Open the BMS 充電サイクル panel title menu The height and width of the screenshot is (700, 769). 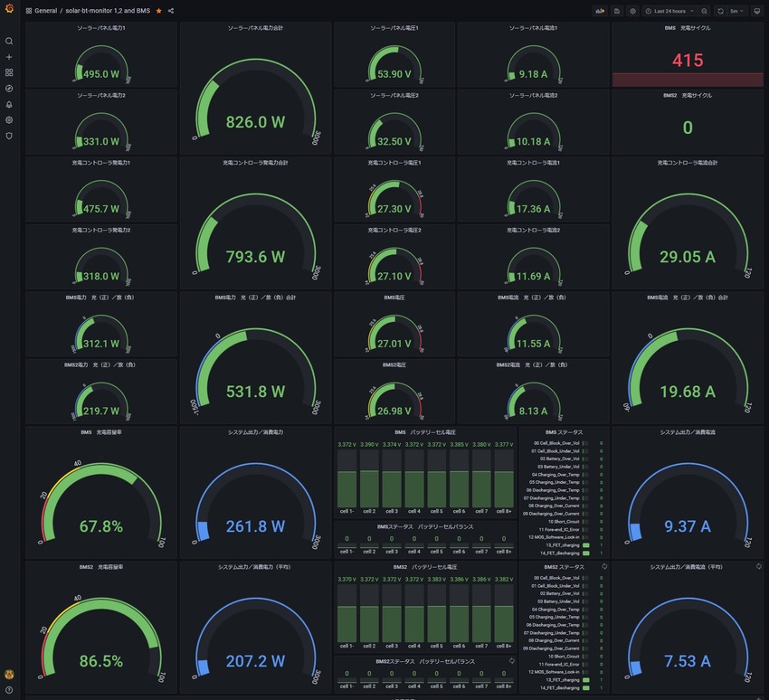(x=688, y=28)
